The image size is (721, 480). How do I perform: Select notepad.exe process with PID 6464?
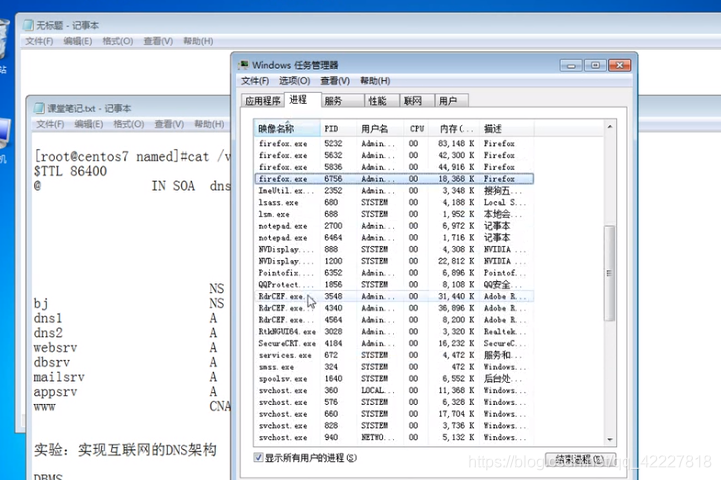[x=394, y=238]
